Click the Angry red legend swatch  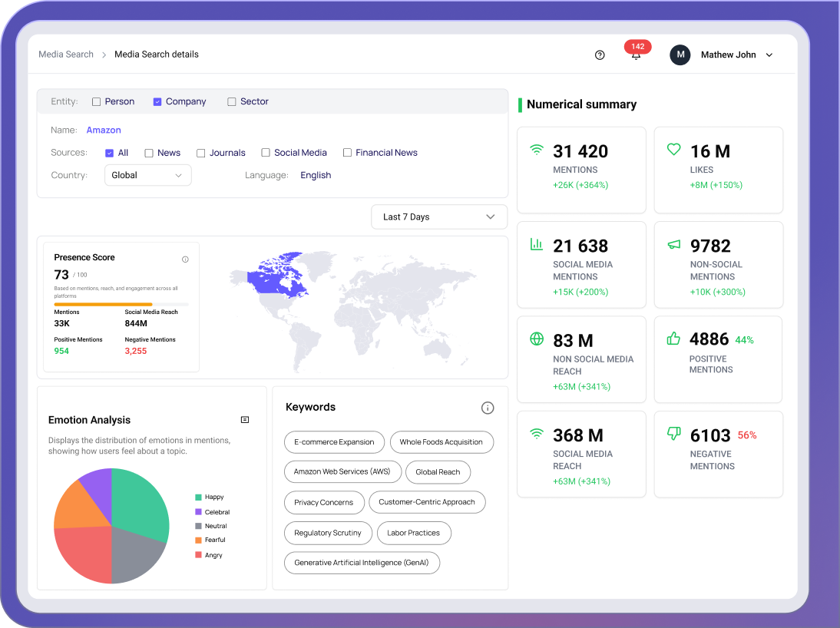click(x=198, y=555)
